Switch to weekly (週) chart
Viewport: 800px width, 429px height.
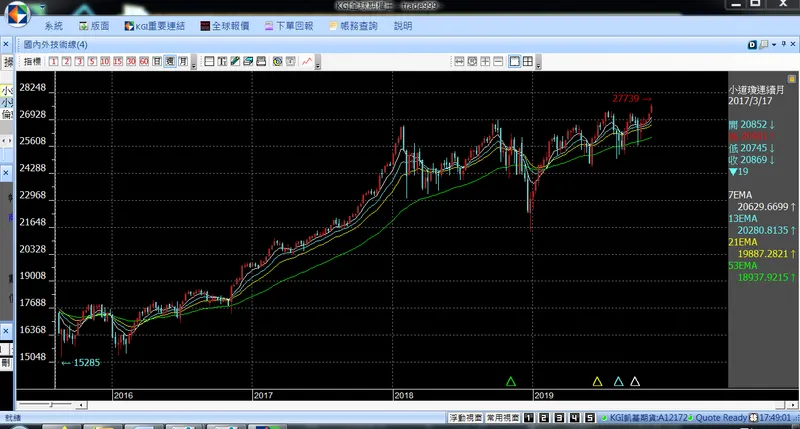point(170,62)
